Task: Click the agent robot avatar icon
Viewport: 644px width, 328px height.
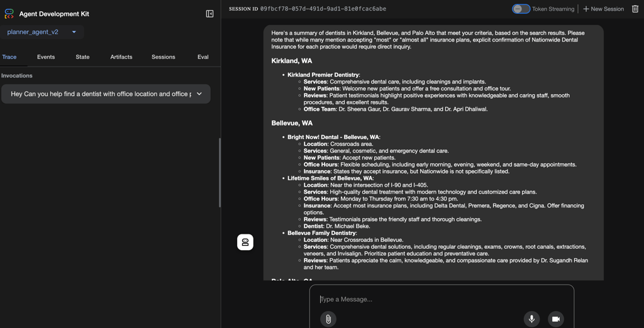Action: 245,242
